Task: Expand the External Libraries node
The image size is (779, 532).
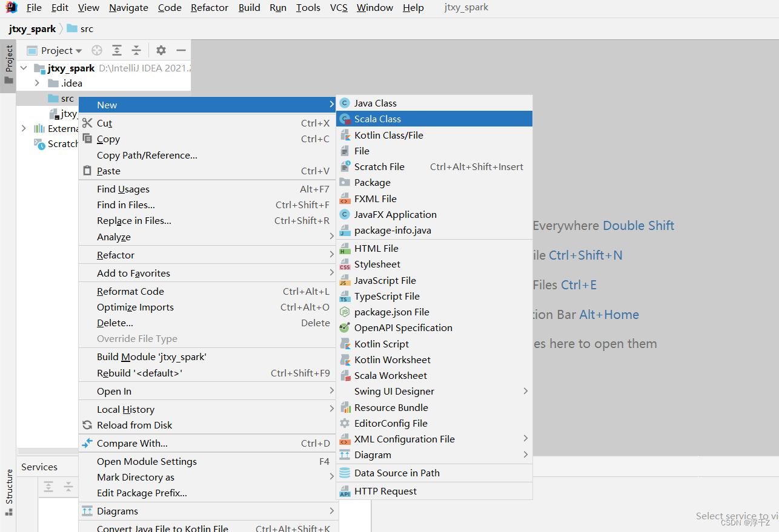Action: (24, 128)
